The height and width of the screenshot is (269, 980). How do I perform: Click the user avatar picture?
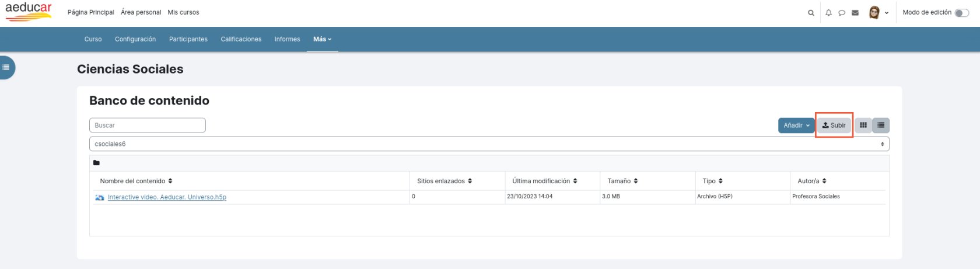874,12
